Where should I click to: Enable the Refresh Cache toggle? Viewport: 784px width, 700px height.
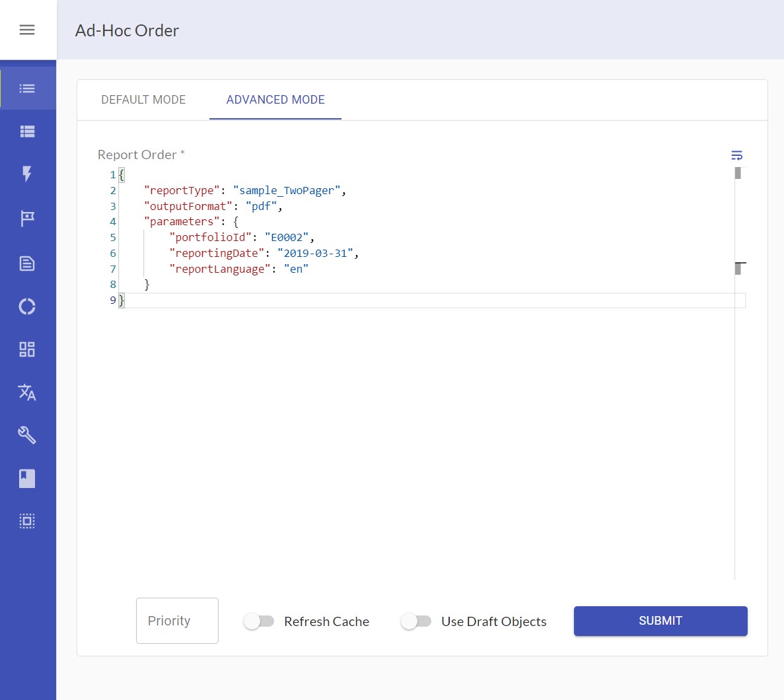click(259, 621)
